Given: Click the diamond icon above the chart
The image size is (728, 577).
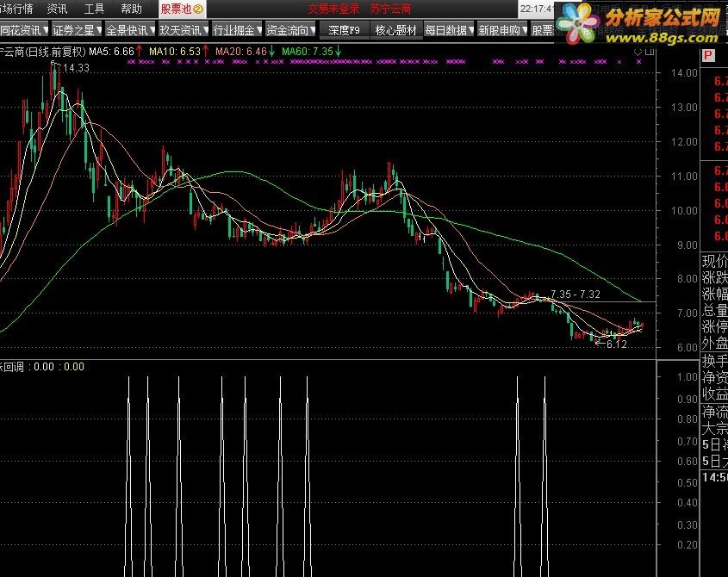Looking at the screenshot, I should pos(638,52).
